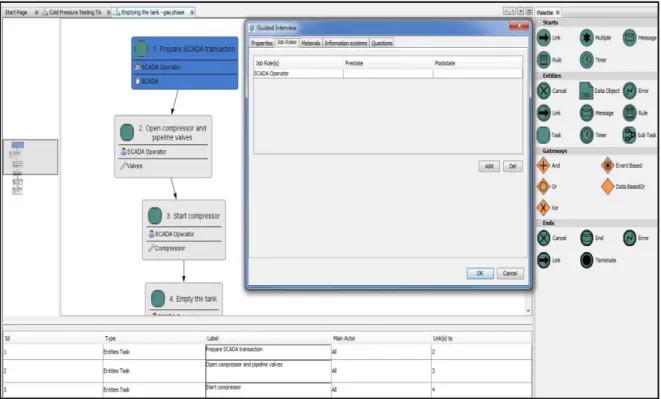Select the Link icon under Entities
This screenshot has width=661, height=399.
click(544, 113)
